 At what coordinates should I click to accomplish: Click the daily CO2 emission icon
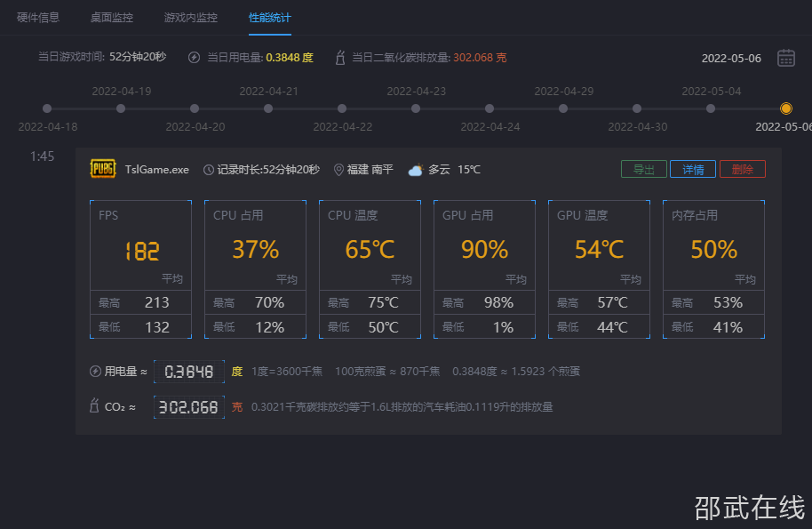click(x=339, y=58)
